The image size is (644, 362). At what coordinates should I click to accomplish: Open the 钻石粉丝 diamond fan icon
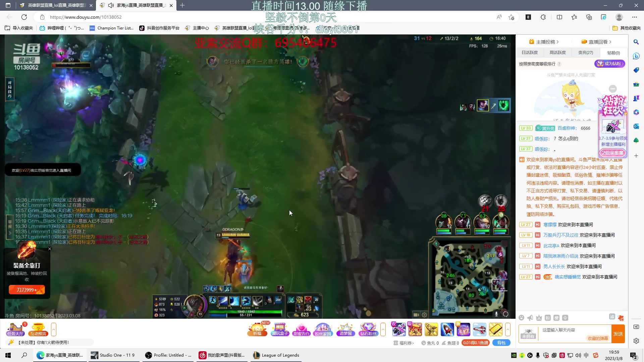tap(368, 329)
